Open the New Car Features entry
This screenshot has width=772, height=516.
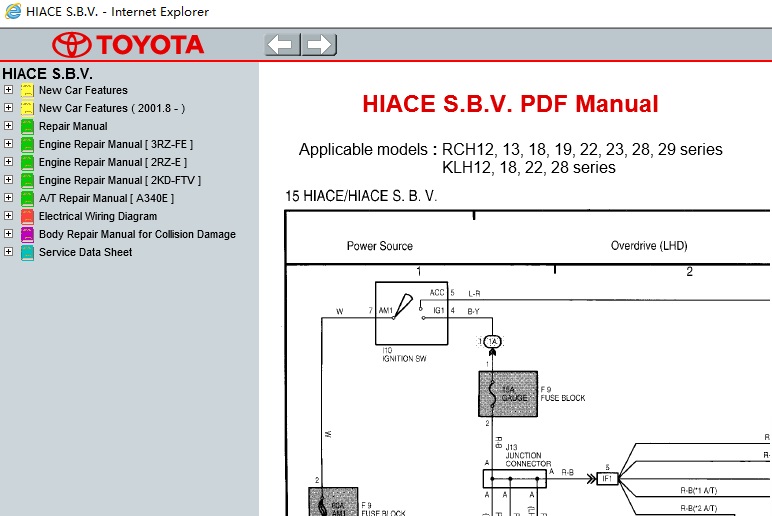click(83, 90)
